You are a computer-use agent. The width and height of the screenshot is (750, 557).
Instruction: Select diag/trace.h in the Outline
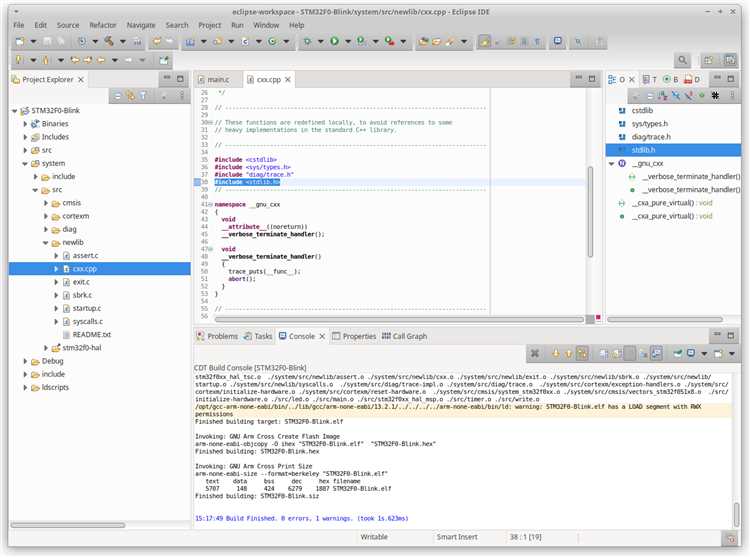651,137
